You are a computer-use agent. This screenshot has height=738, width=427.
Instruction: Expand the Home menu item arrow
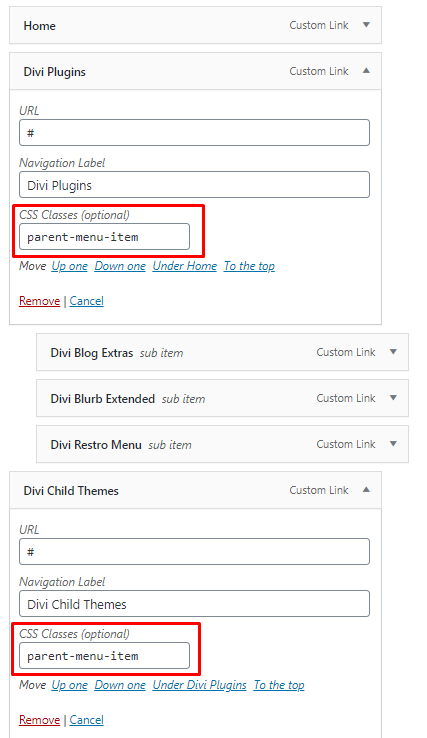point(366,25)
